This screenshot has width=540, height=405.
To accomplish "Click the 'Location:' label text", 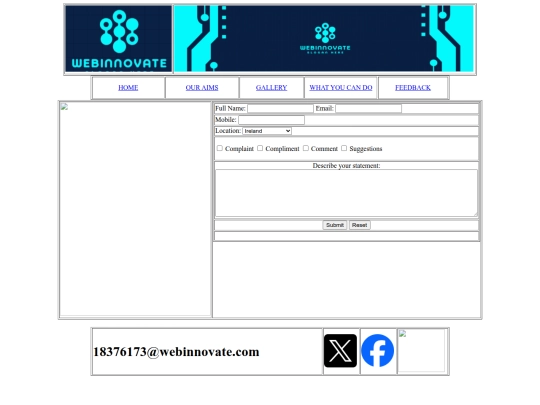I will coord(228,131).
